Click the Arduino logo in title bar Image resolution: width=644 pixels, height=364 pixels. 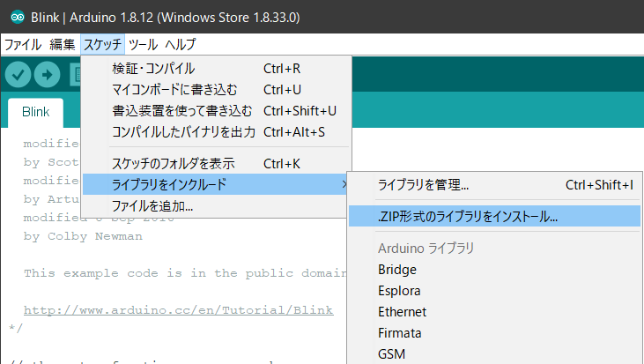18,17
